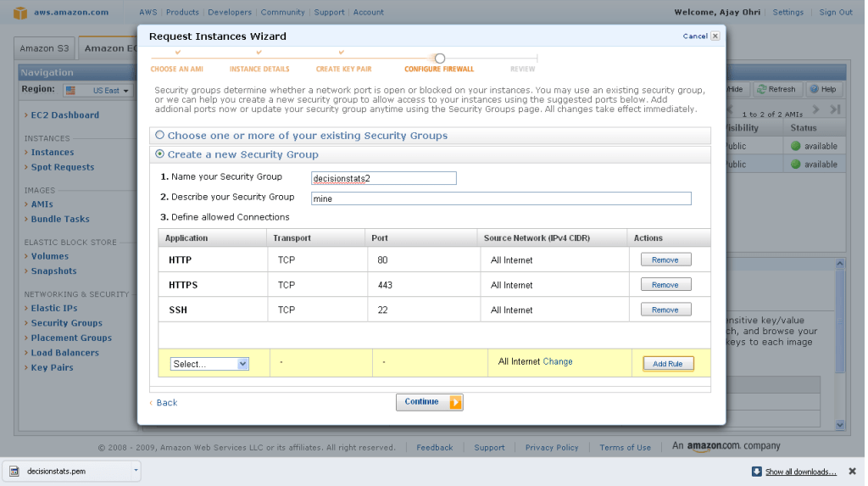This screenshot has width=868, height=486.
Task: Open the application Select dropdown
Action: click(x=209, y=364)
